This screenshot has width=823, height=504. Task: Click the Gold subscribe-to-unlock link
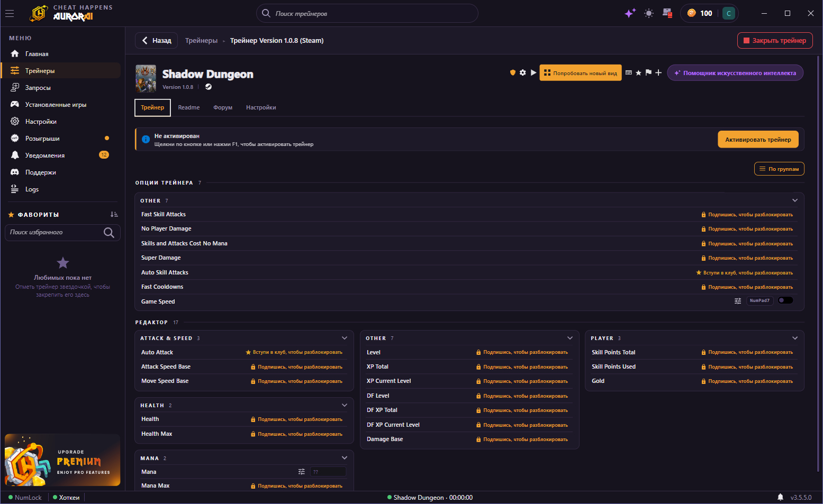[747, 381]
